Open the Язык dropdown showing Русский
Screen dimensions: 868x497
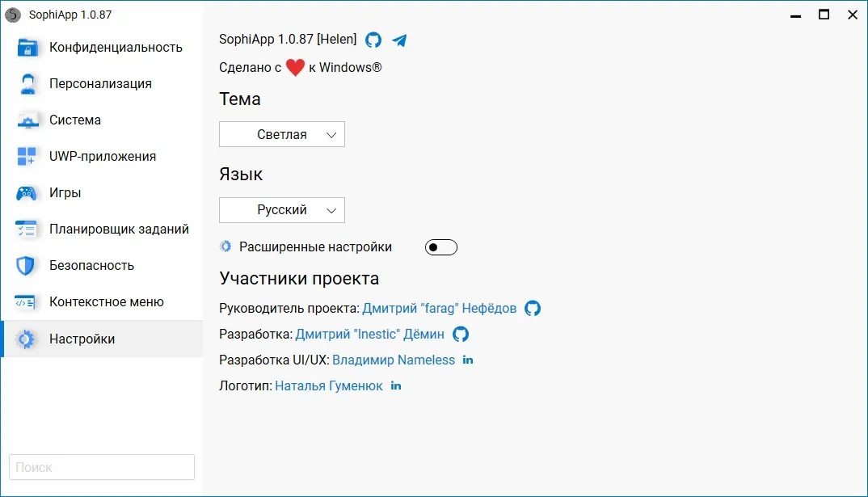click(282, 210)
